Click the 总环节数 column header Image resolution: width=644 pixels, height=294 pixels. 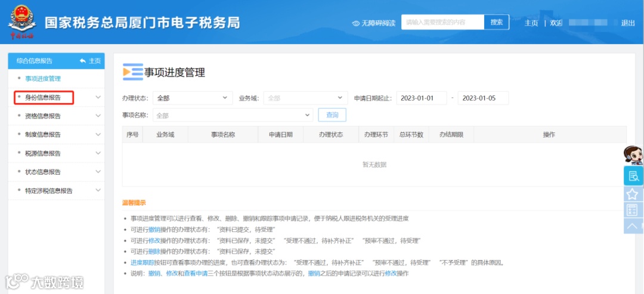(411, 135)
